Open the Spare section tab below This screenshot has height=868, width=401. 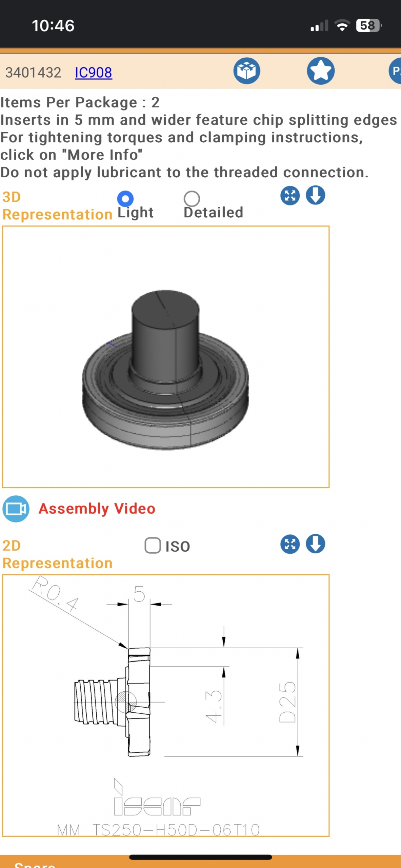[x=35, y=864]
